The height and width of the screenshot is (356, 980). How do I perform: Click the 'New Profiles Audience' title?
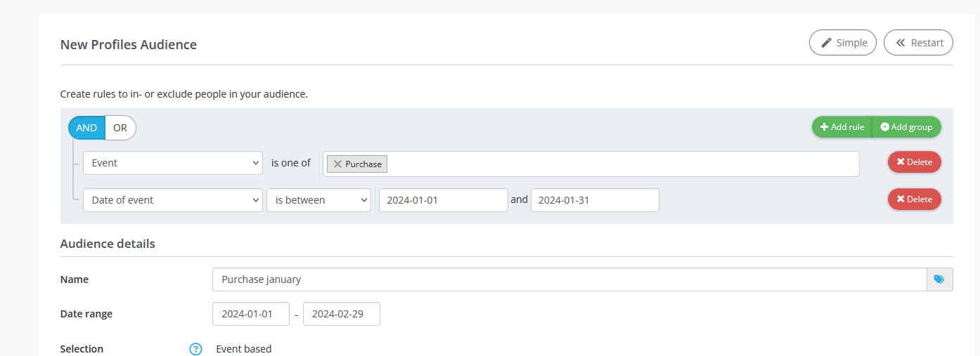coord(129,45)
